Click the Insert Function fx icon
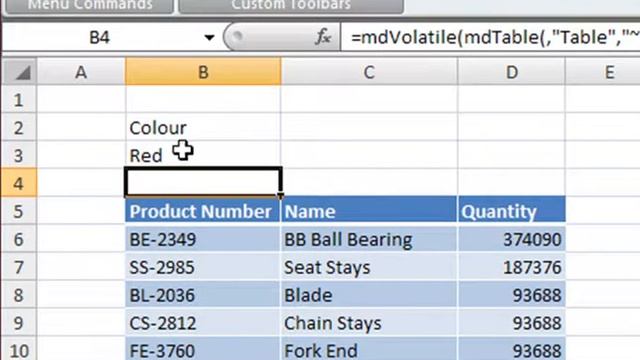640x360 pixels. coord(323,37)
